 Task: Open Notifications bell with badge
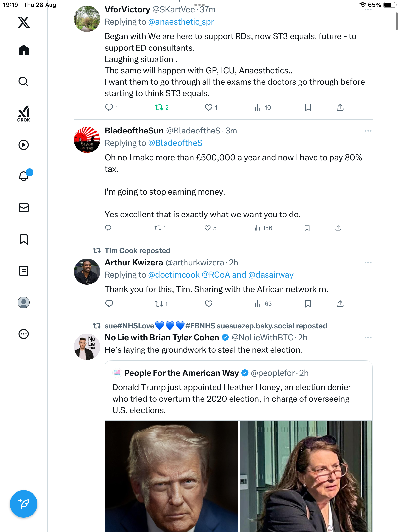[x=24, y=176]
